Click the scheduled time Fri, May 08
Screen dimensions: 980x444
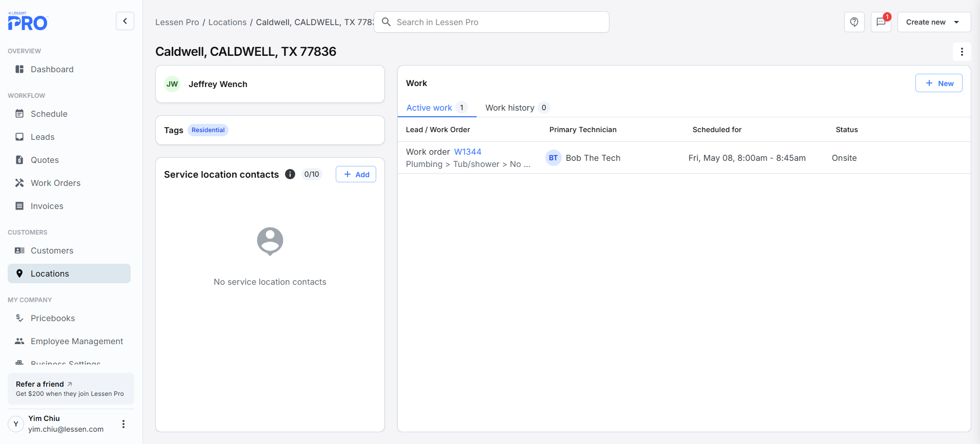tap(747, 158)
